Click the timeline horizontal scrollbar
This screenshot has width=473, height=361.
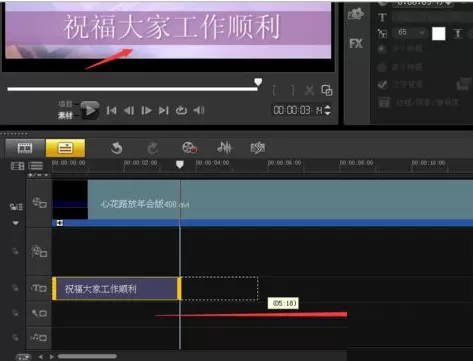(x=87, y=356)
